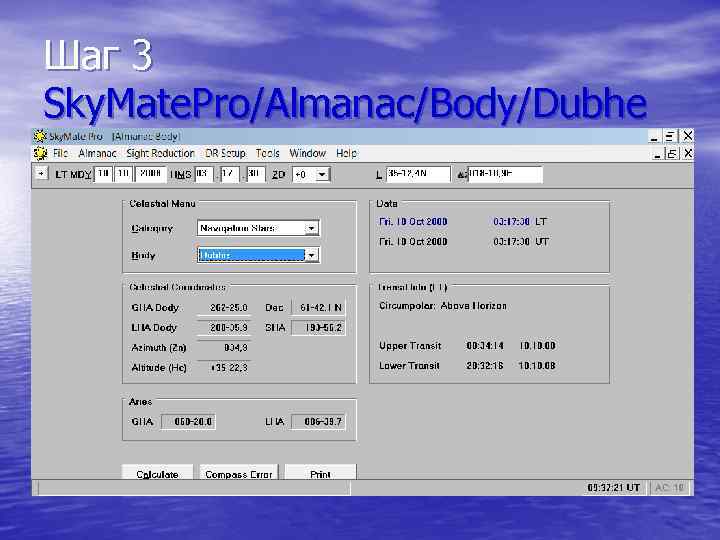Open the DR Setup menu
720x540 pixels.
click(225, 153)
